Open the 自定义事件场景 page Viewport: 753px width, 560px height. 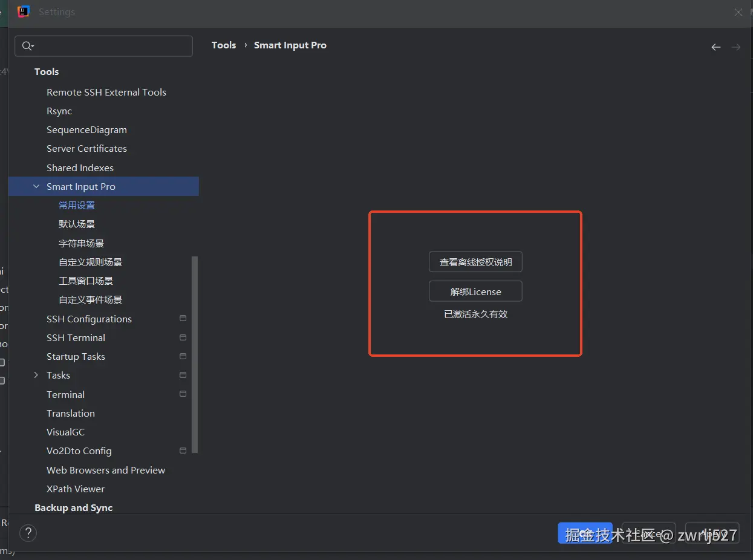90,299
